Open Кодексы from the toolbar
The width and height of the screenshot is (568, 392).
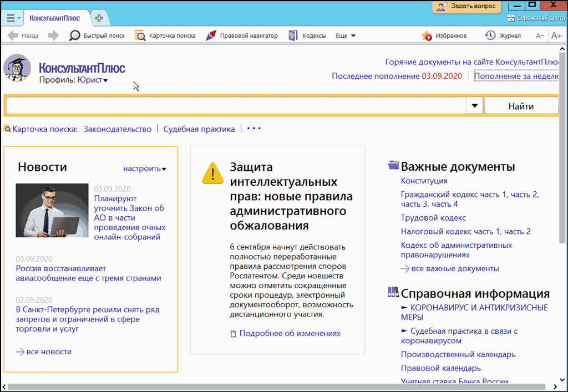pos(307,35)
